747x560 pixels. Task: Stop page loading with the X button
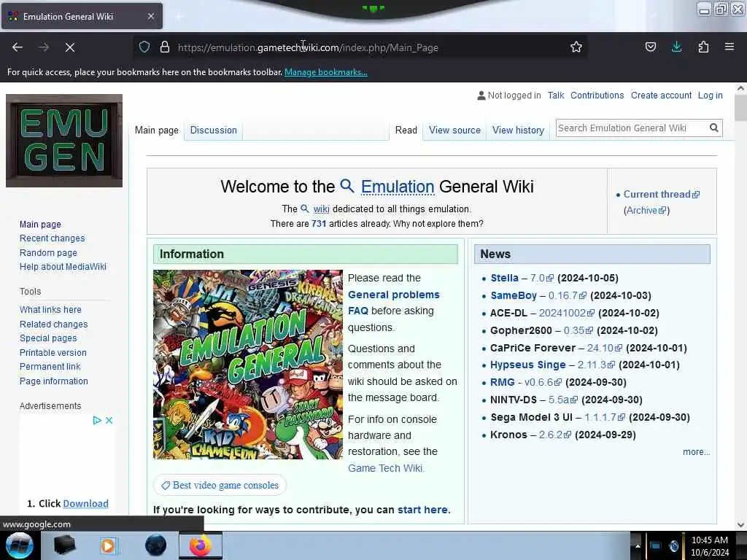click(70, 47)
